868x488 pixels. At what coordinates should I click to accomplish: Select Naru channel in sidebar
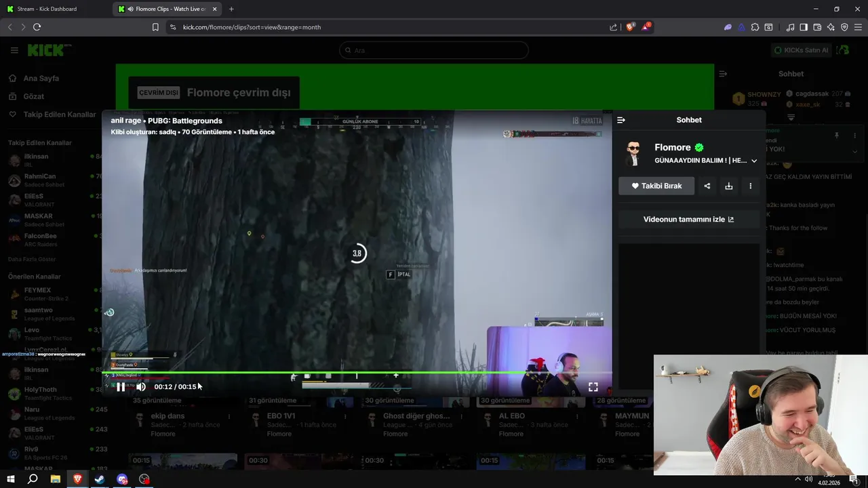tap(51, 413)
